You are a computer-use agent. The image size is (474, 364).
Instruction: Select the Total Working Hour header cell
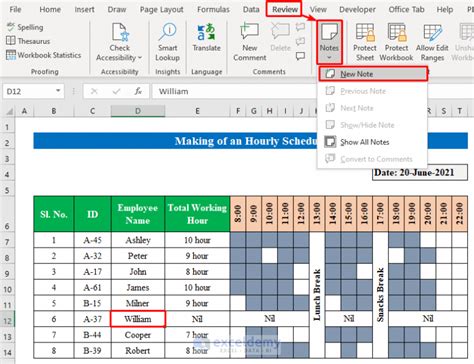(197, 214)
